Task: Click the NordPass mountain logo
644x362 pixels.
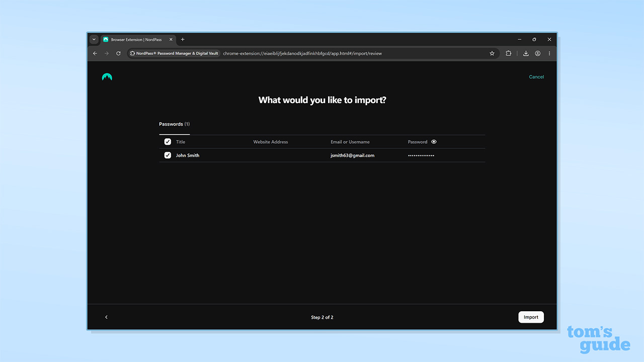Action: [107, 77]
